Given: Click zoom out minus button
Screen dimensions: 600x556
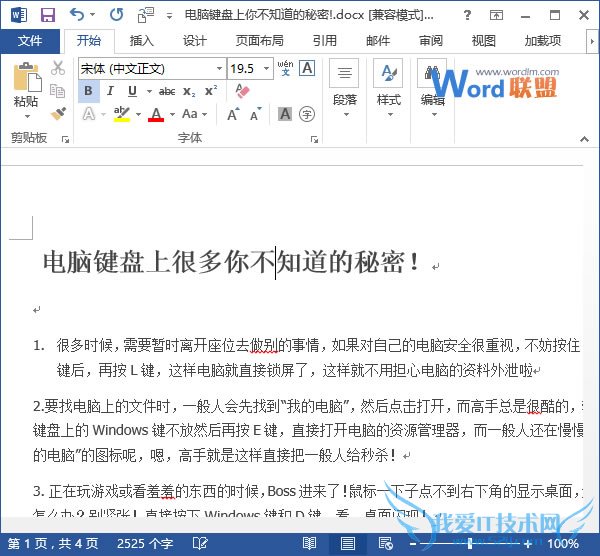Looking at the screenshot, I should click(412, 544).
